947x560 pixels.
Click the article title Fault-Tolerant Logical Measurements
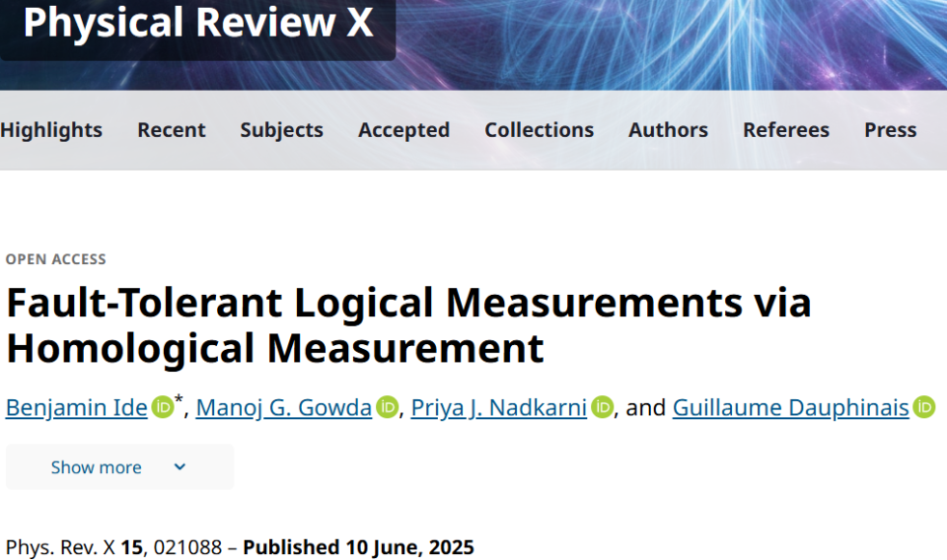click(x=408, y=325)
